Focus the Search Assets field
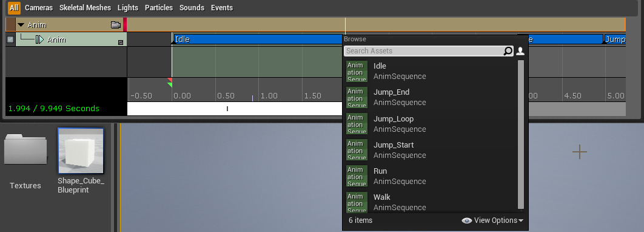This screenshot has width=644, height=232. tap(424, 51)
